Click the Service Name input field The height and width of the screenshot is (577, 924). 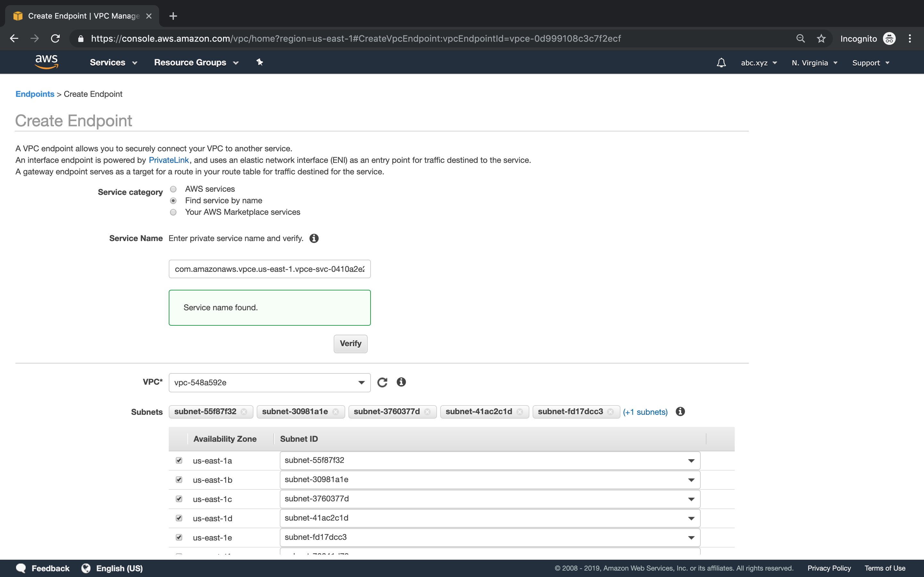(269, 269)
